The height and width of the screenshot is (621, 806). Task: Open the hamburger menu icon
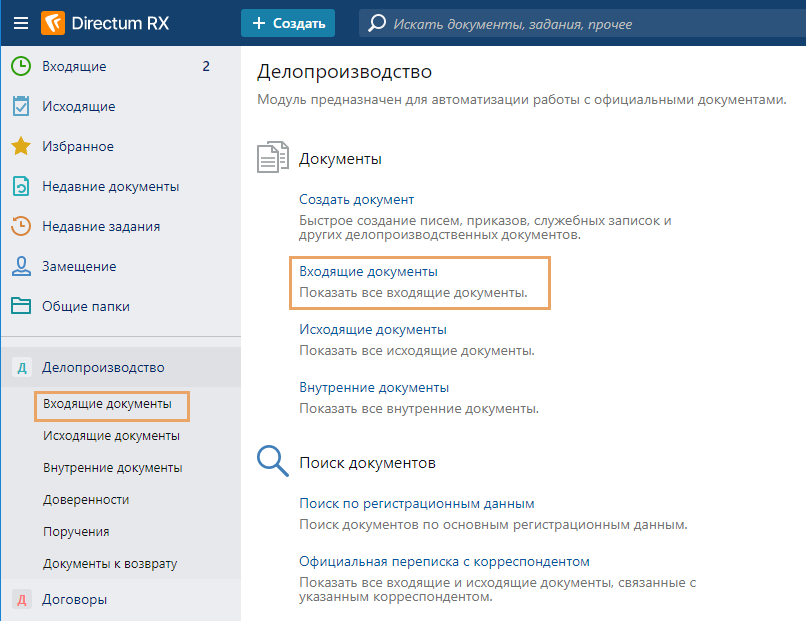pyautogui.click(x=20, y=23)
